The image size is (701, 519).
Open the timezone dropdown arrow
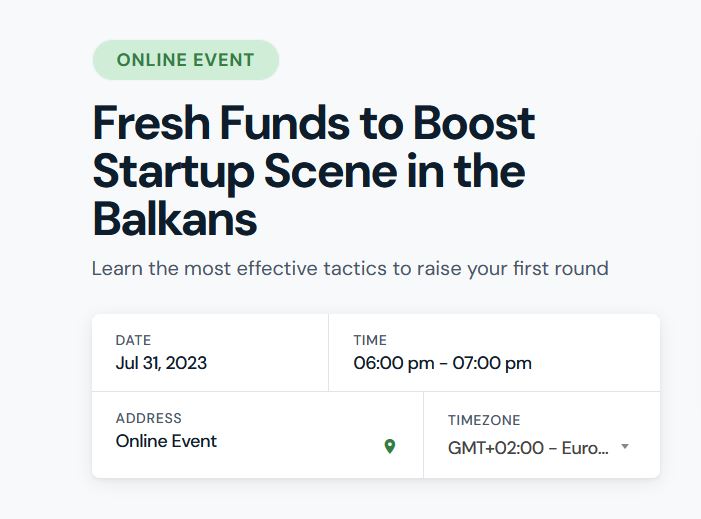click(625, 446)
